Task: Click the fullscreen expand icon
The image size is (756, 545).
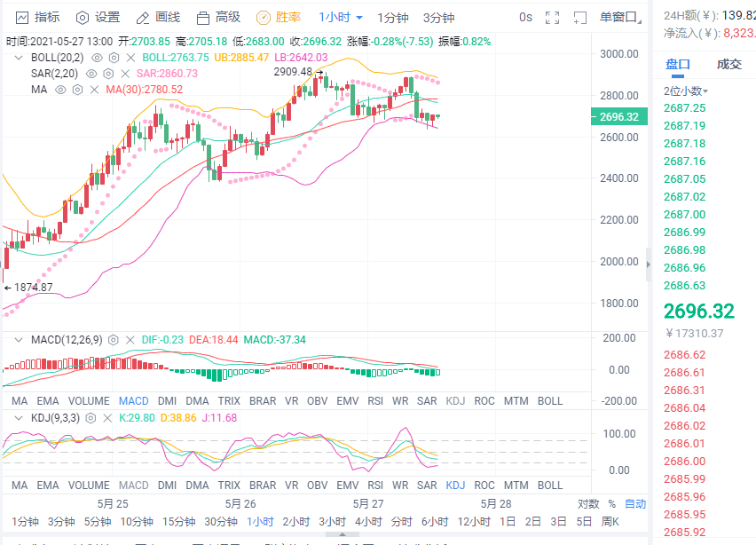Action: 553,17
